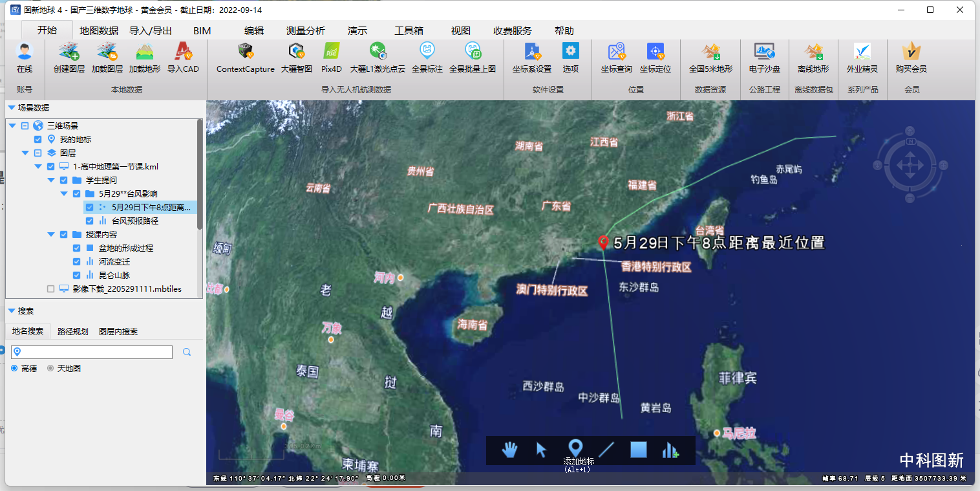Click 坐标定位 icon

[x=655, y=52]
